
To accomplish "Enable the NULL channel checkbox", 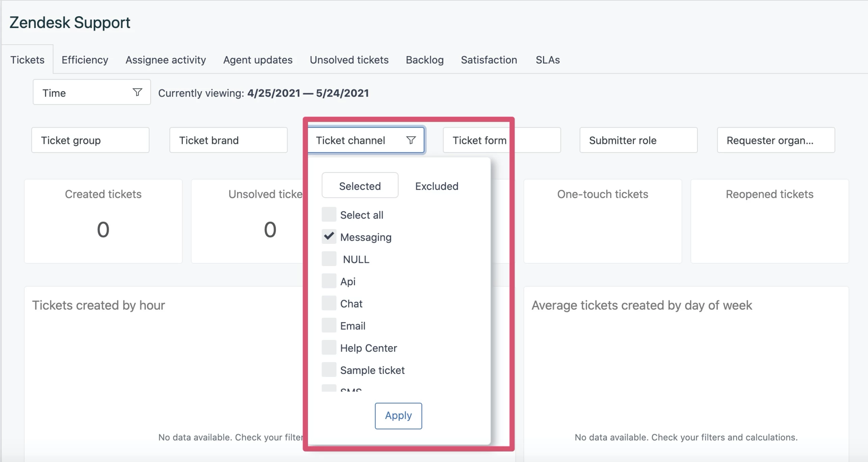I will click(329, 259).
